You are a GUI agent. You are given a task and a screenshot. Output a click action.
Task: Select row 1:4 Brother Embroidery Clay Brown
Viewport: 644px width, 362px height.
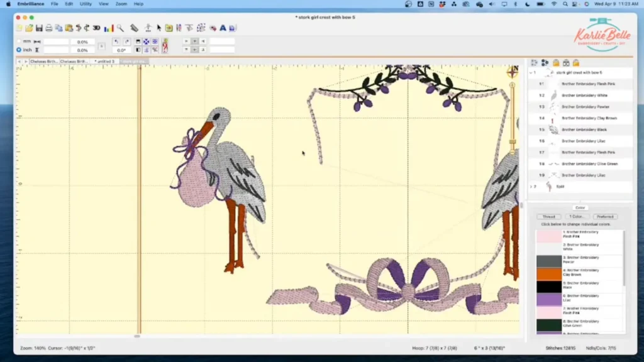click(x=580, y=118)
